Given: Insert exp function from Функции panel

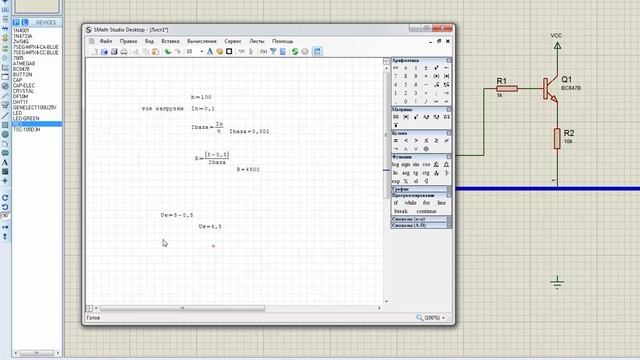Looking at the screenshot, I should click(396, 181).
